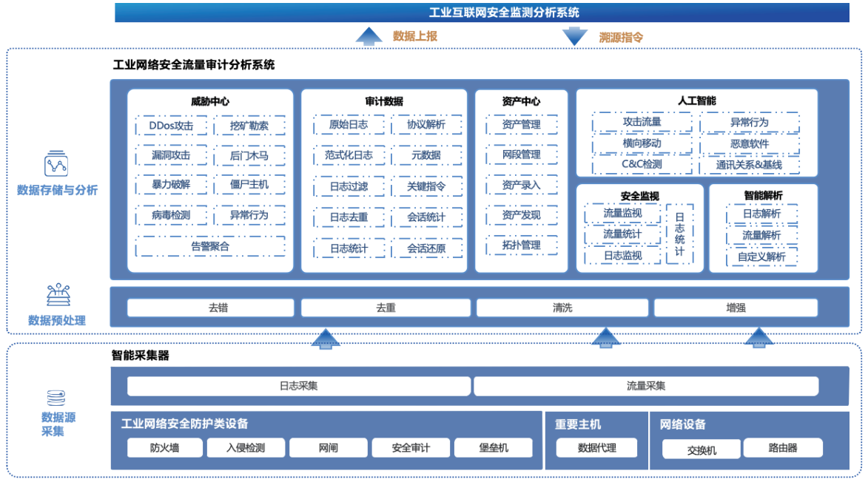Click the middle up arrow under 清洗
The width and height of the screenshot is (868, 482).
[606, 338]
